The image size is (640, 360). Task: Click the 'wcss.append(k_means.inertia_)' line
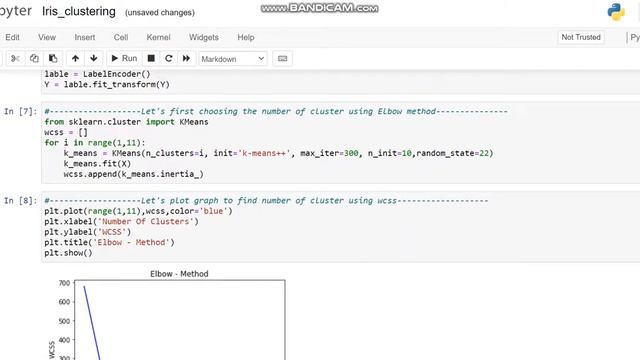pos(133,174)
